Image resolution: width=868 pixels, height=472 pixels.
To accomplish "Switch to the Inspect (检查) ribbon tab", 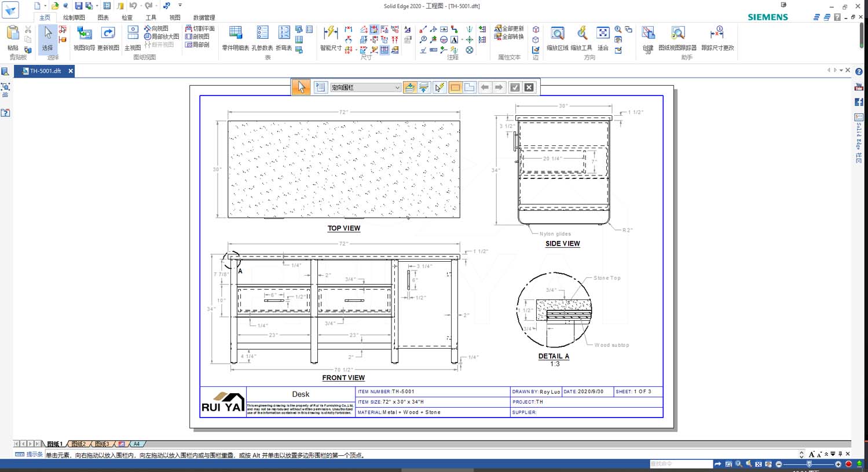I will coord(127,18).
